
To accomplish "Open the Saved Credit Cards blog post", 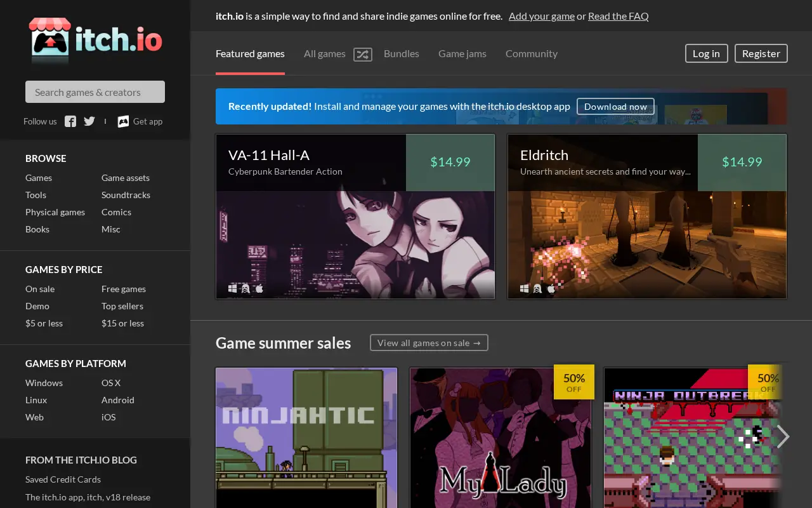I will [63, 479].
